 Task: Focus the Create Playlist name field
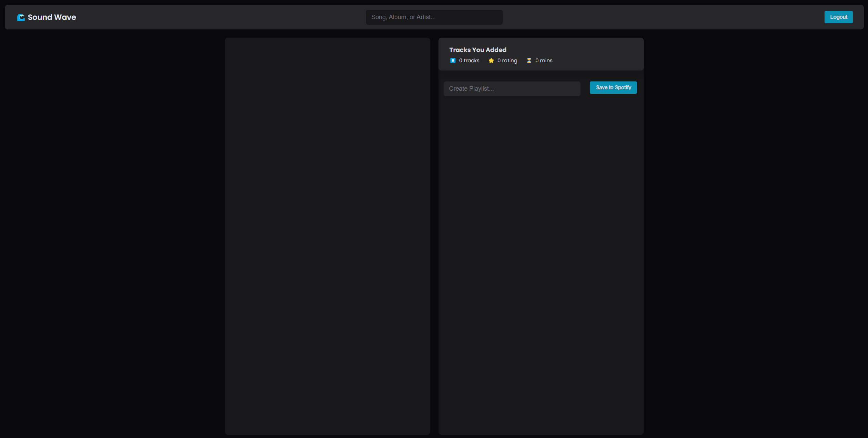511,89
